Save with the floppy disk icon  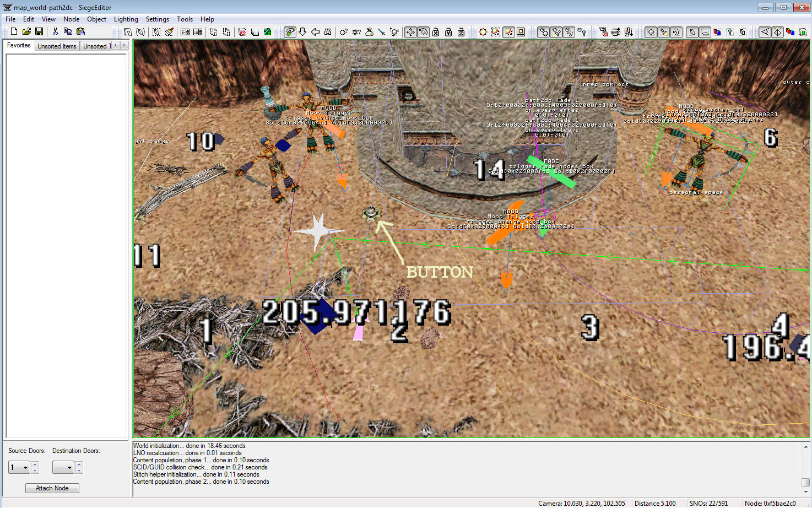[39, 32]
